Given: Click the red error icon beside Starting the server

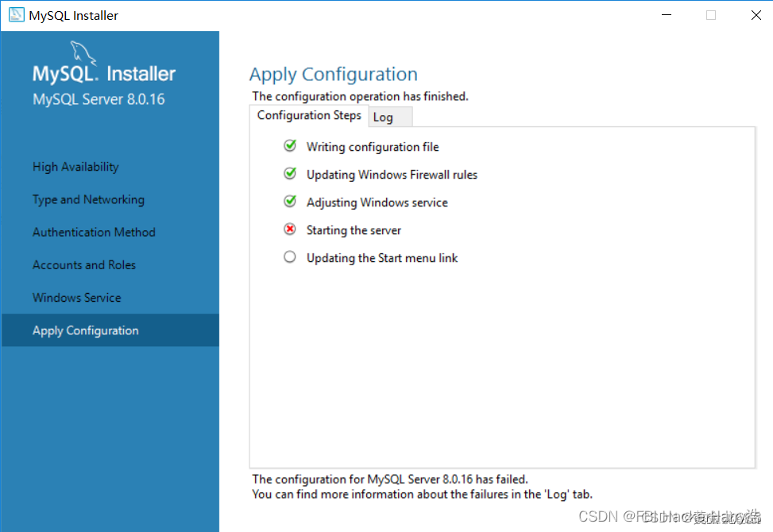Looking at the screenshot, I should pos(290,229).
